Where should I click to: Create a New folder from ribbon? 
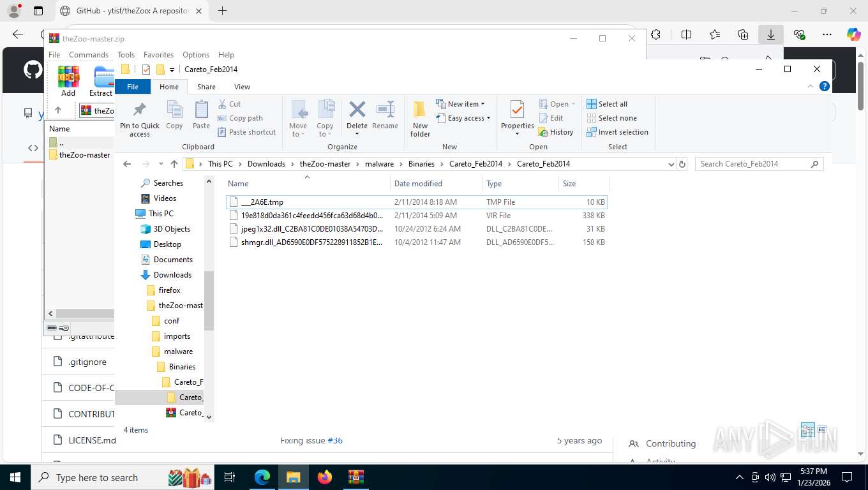tap(420, 119)
